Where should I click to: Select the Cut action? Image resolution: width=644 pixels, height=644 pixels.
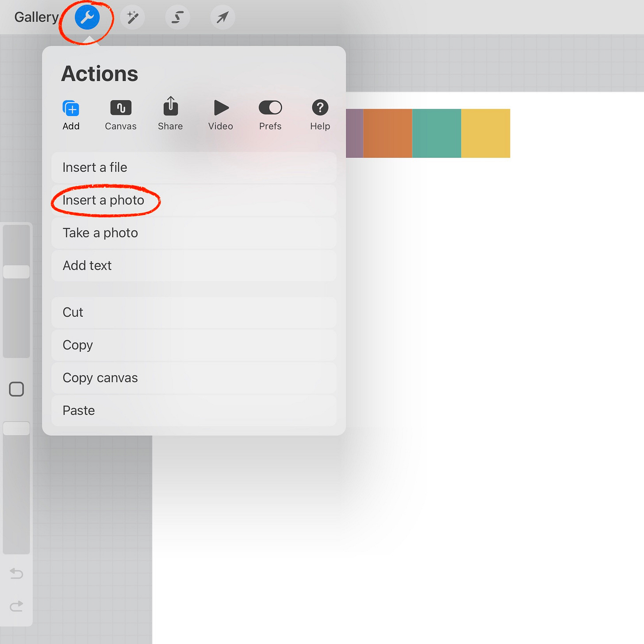(x=194, y=313)
